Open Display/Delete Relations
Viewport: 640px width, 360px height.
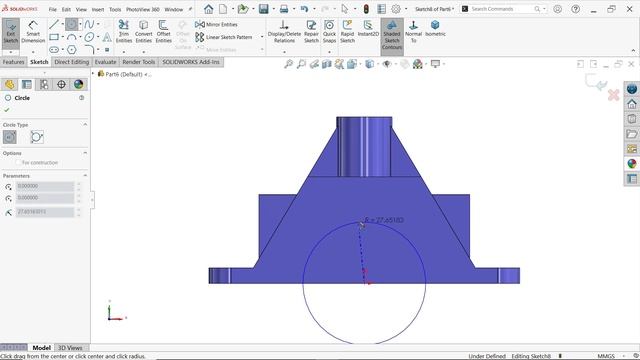(x=284, y=31)
